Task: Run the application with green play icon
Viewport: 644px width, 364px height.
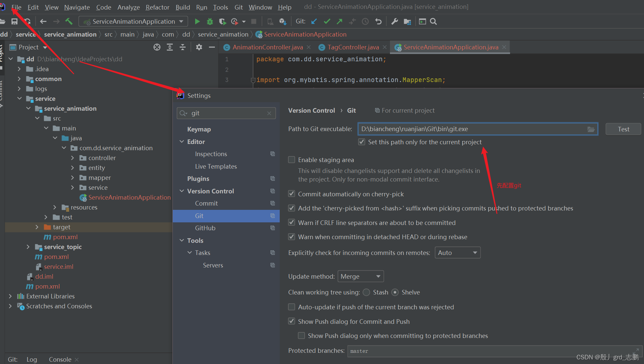Action: (197, 21)
